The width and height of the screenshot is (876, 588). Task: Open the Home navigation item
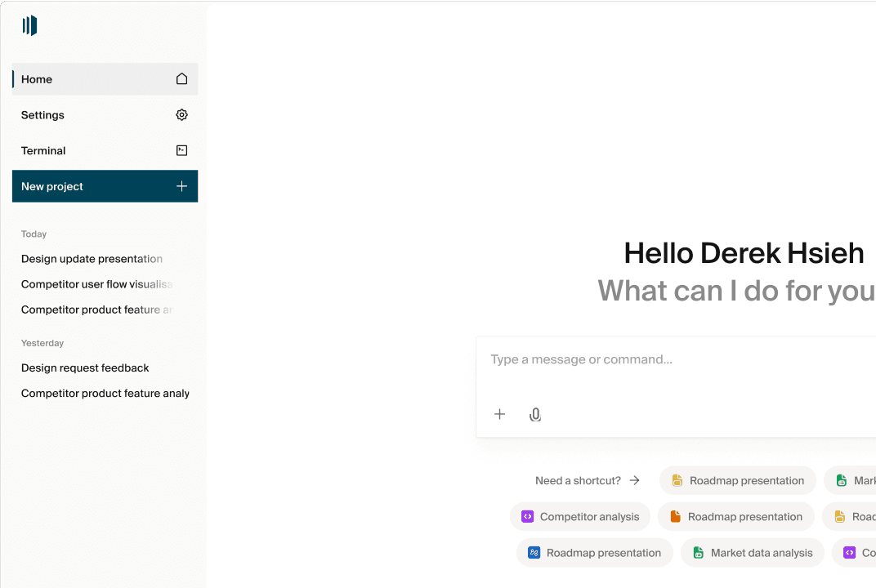pos(105,78)
